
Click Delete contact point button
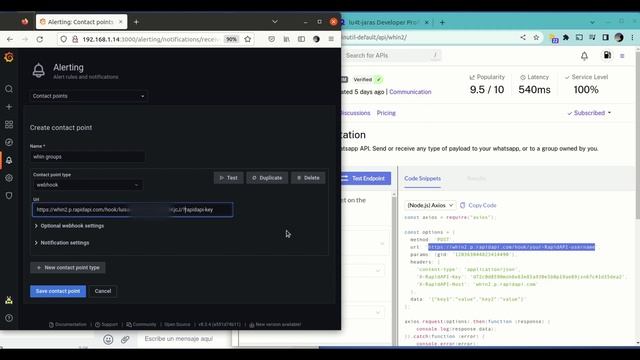tap(308, 178)
